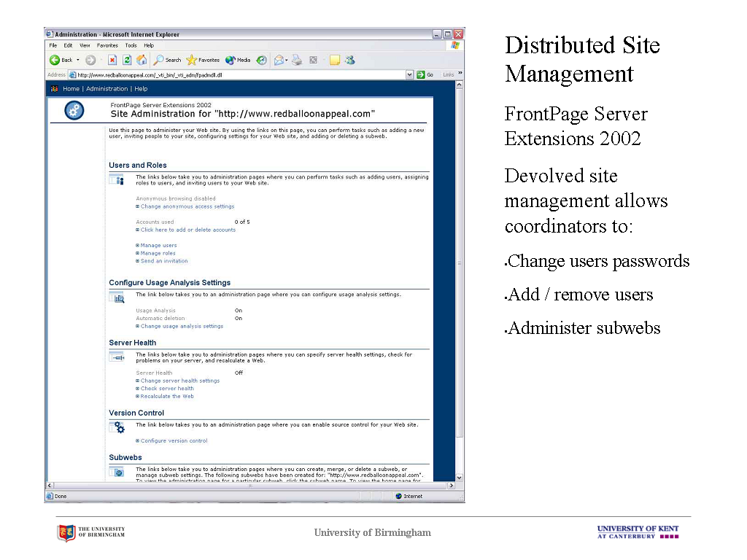The image size is (747, 560).
Task: Click the Refresh page icon
Action: (127, 60)
